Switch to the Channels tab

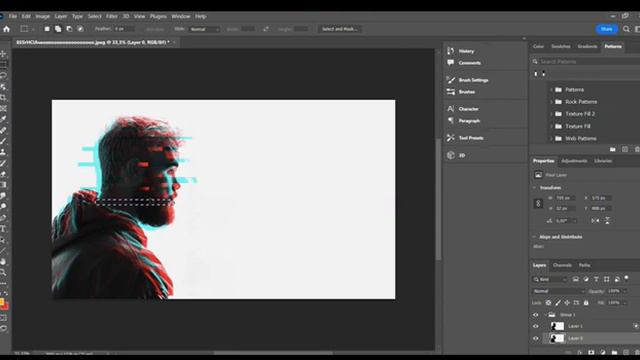562,265
